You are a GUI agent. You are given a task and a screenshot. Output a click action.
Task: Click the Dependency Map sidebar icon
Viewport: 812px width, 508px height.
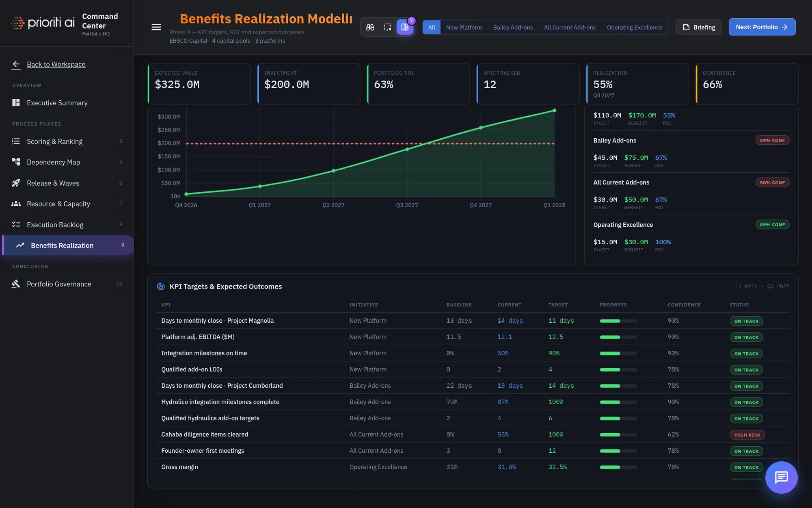(16, 162)
